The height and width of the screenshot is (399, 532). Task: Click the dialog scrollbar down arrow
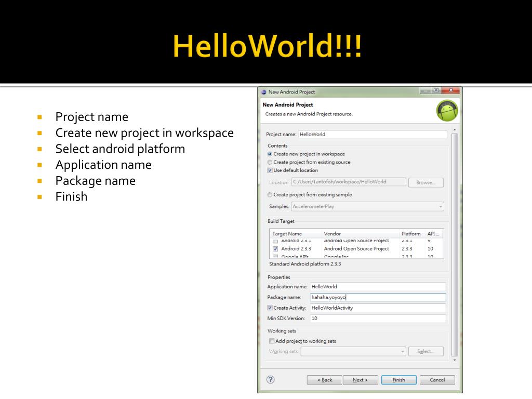[x=455, y=361]
